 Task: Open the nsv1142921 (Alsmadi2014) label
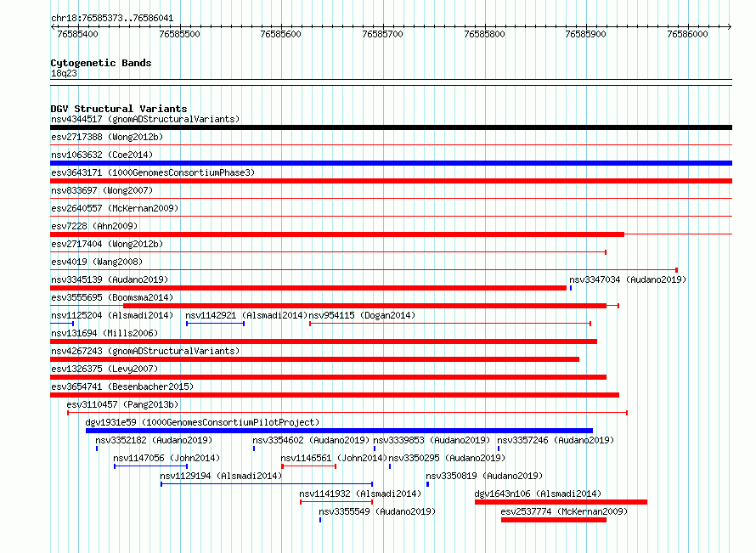pyautogui.click(x=246, y=315)
